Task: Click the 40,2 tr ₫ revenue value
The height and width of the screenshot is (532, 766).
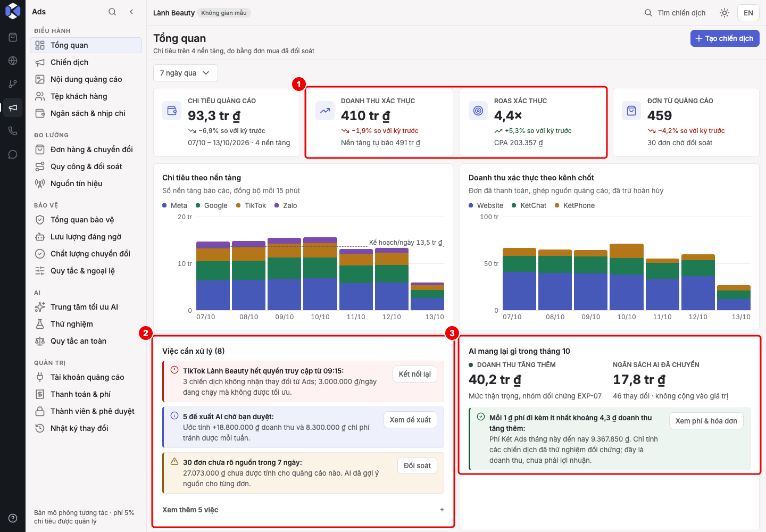Action: [x=495, y=380]
